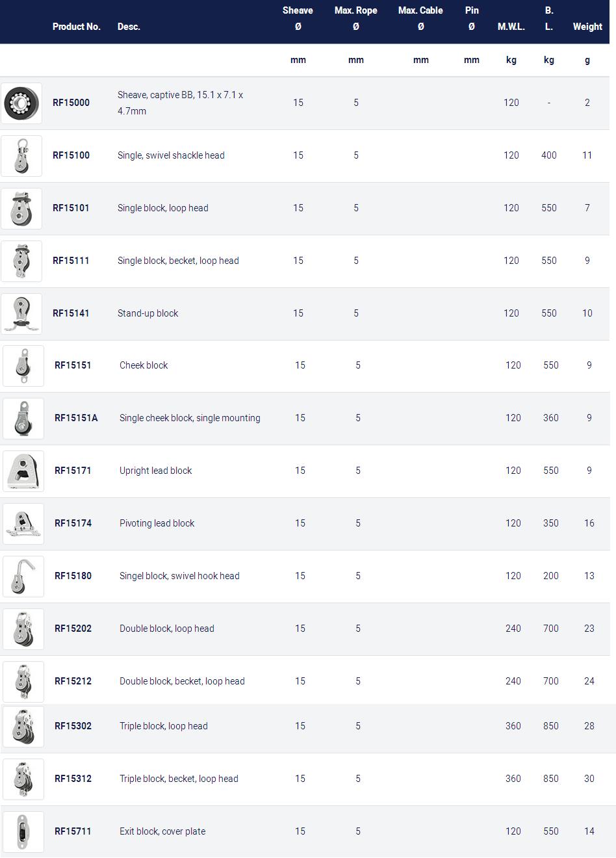Viewport: 616px width, 858px height.
Task: Select product number RF15312
Action: point(73,779)
